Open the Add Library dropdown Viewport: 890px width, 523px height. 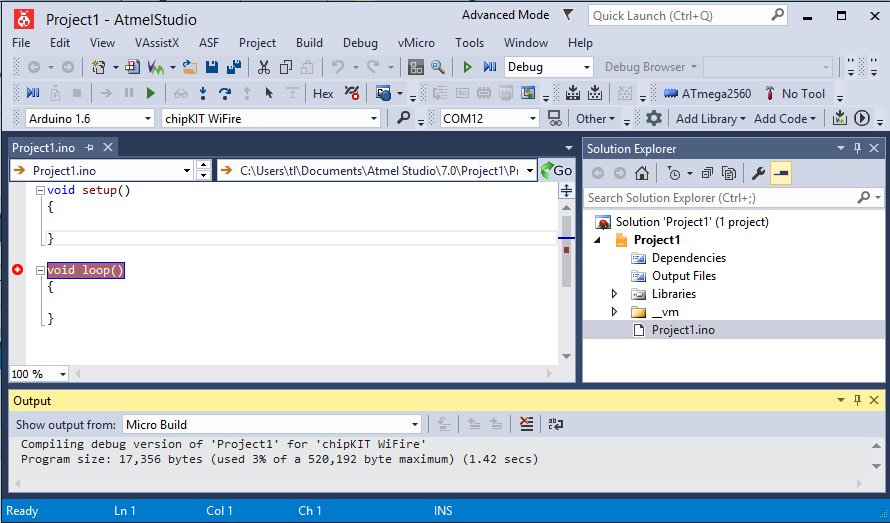(710, 119)
